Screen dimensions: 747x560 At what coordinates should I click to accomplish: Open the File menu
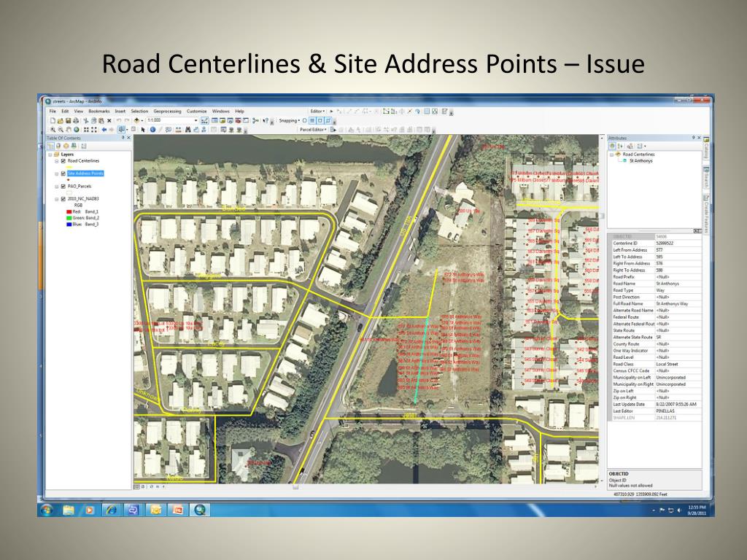coord(53,112)
